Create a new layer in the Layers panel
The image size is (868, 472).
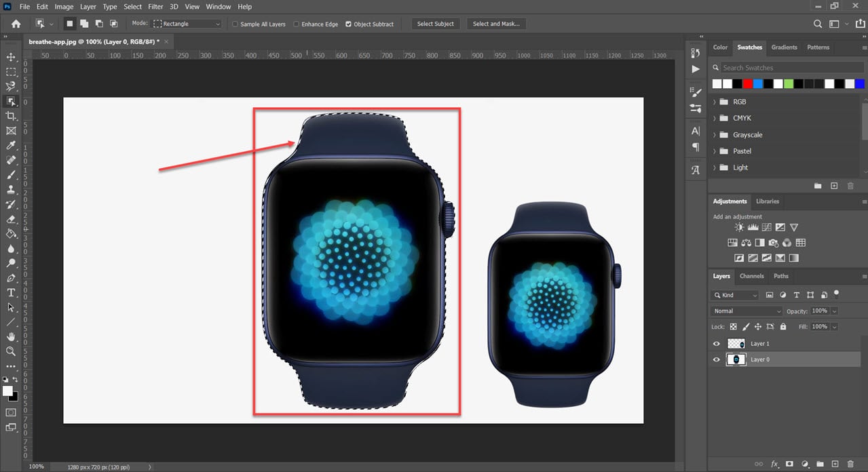(835, 465)
